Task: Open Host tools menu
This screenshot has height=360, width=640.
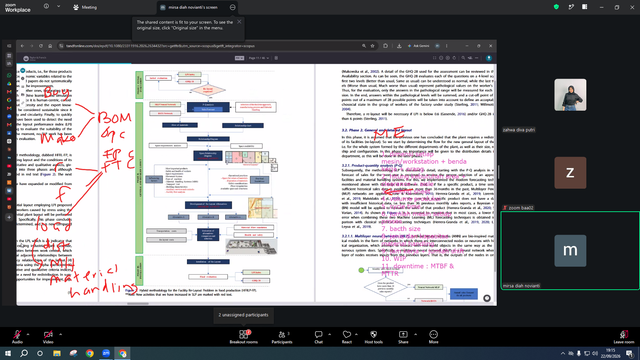Action: 373,337
